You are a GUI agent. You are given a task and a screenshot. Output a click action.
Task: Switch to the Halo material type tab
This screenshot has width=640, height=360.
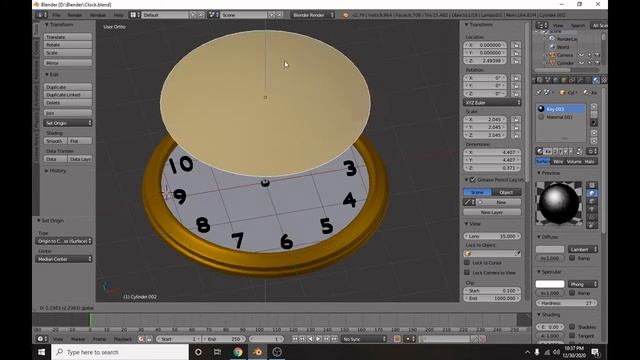(590, 162)
